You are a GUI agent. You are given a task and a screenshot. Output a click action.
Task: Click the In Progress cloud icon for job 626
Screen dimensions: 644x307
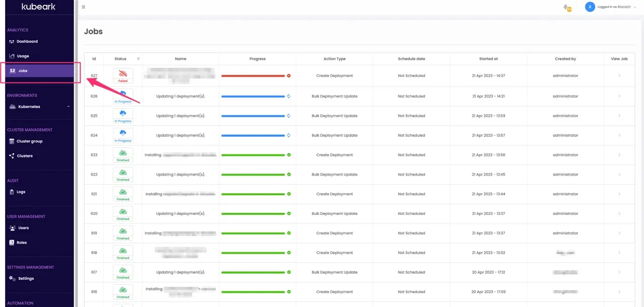123,94
